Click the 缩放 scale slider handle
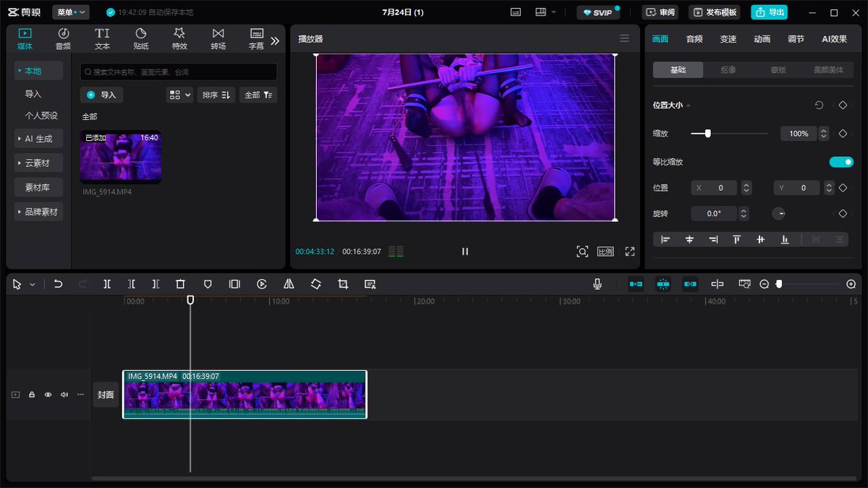This screenshot has height=488, width=868. coord(707,133)
